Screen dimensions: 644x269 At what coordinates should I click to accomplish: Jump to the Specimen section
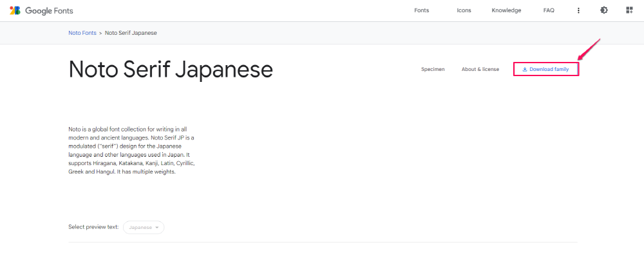433,69
